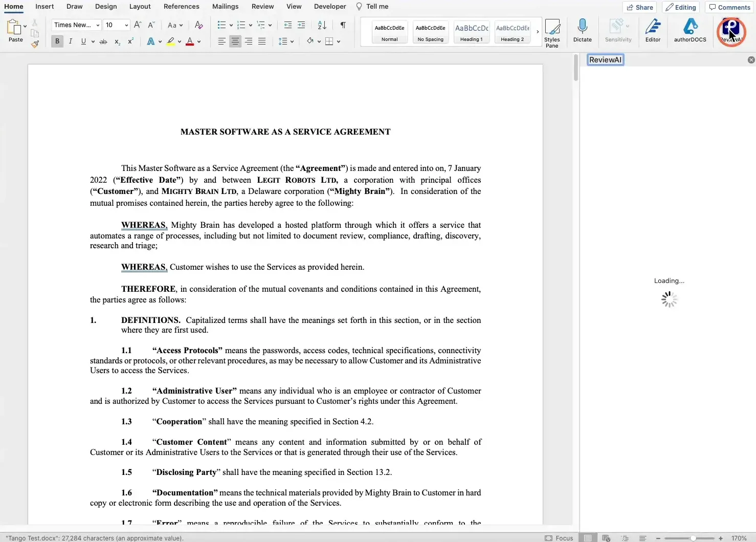Open the Insert ribbon tab
756x542 pixels.
(x=45, y=7)
